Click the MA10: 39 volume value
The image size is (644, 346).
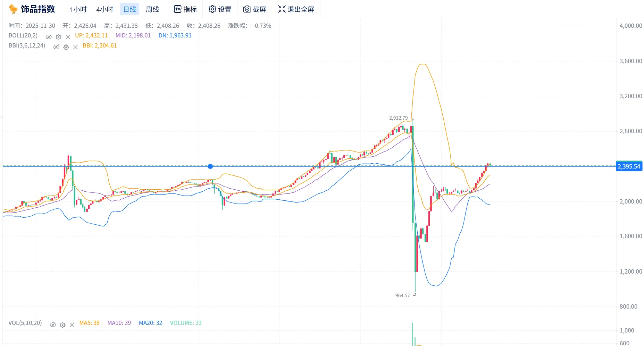[x=119, y=323]
